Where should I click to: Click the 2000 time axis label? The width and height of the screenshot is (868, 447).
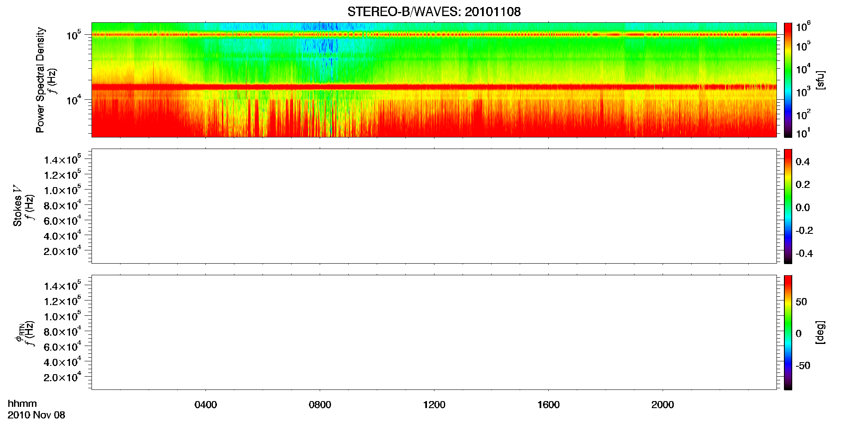pos(663,405)
